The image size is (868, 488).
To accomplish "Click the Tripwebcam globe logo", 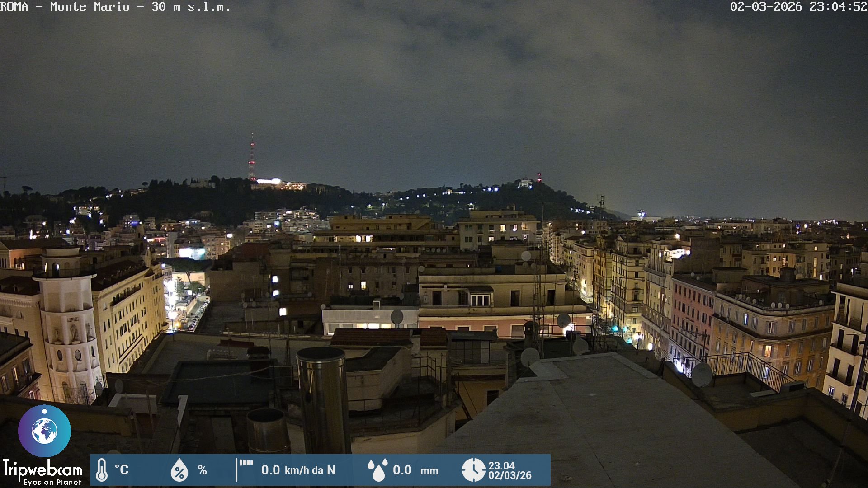I will (44, 431).
